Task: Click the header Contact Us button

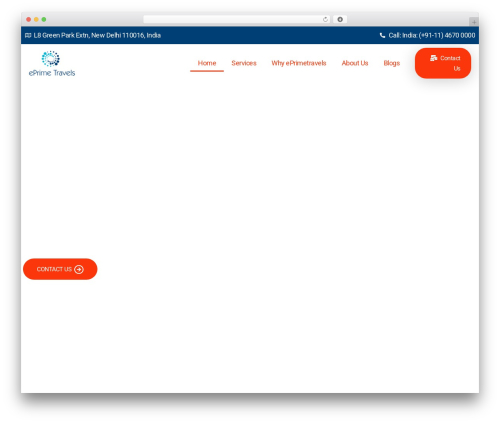Action: [443, 63]
